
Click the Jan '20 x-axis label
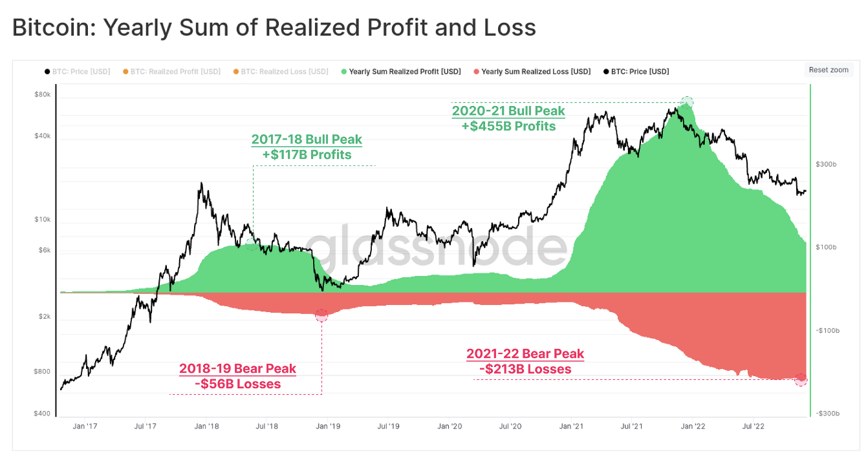(449, 426)
